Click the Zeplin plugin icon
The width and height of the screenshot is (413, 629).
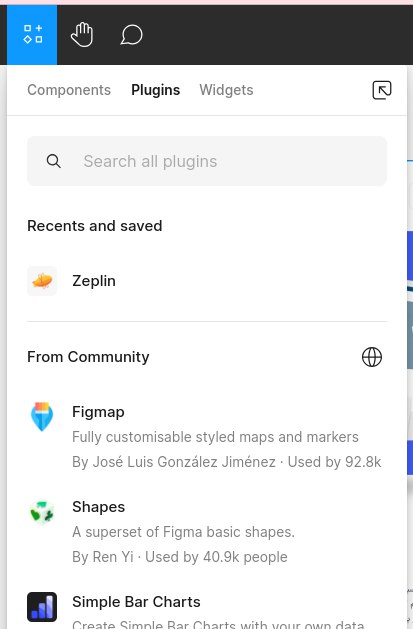42,281
